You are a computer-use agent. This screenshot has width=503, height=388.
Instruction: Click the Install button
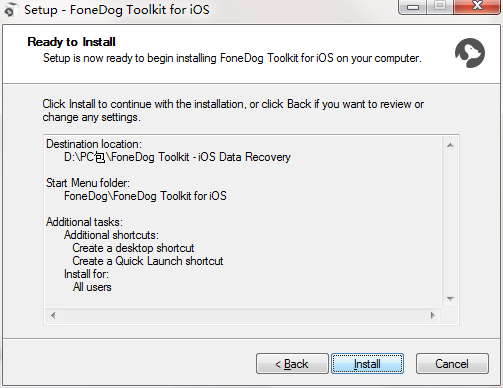tap(367, 363)
